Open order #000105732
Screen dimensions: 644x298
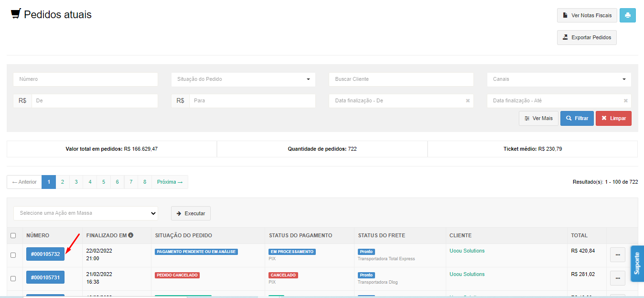[x=45, y=254]
